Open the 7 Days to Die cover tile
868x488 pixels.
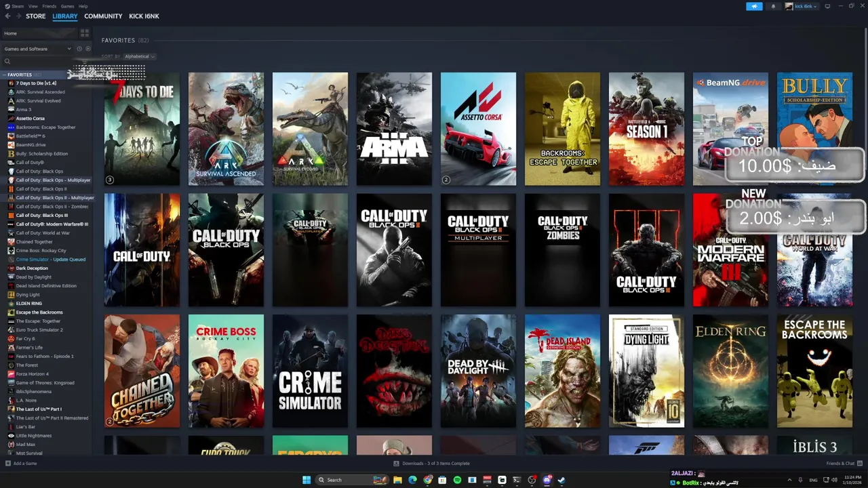(142, 129)
